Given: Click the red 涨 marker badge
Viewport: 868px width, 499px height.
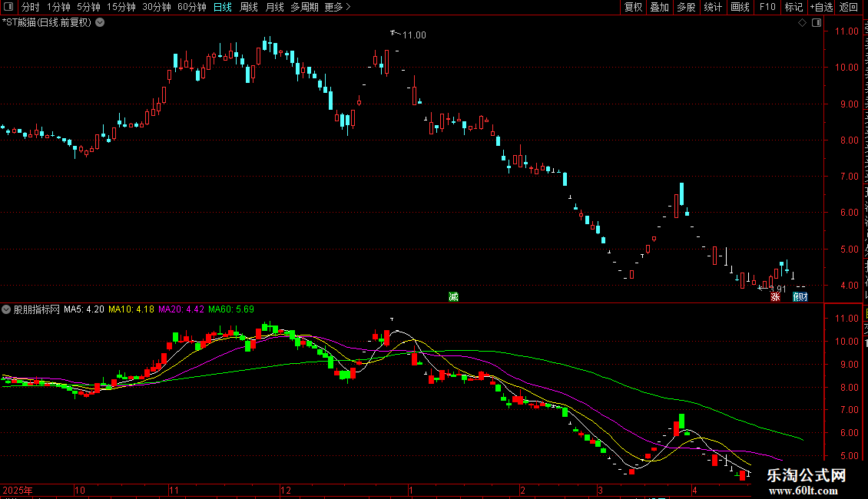Looking at the screenshot, I should click(775, 297).
